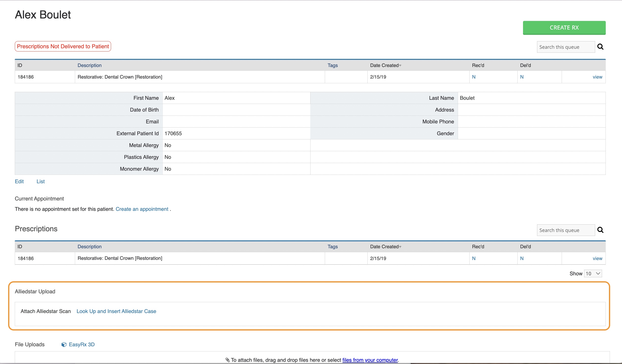Toggle Rec'd N in top table row
Screen dimensions: 622x364
click(x=474, y=77)
